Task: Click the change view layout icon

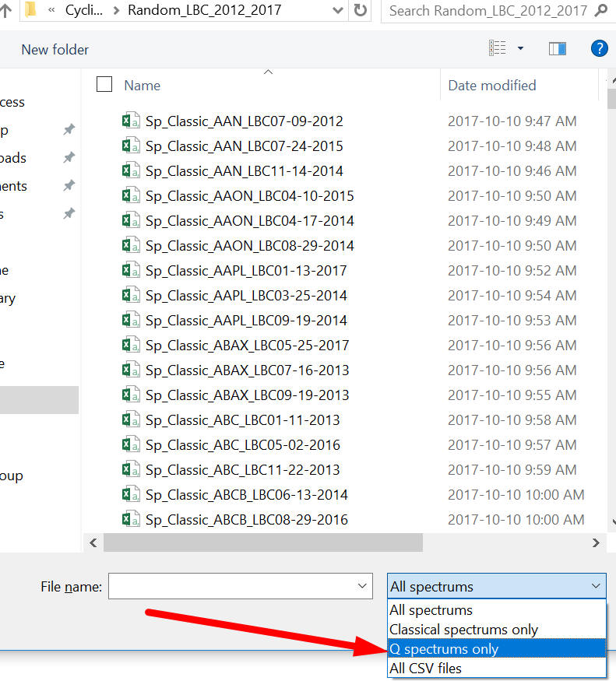Action: (498, 49)
